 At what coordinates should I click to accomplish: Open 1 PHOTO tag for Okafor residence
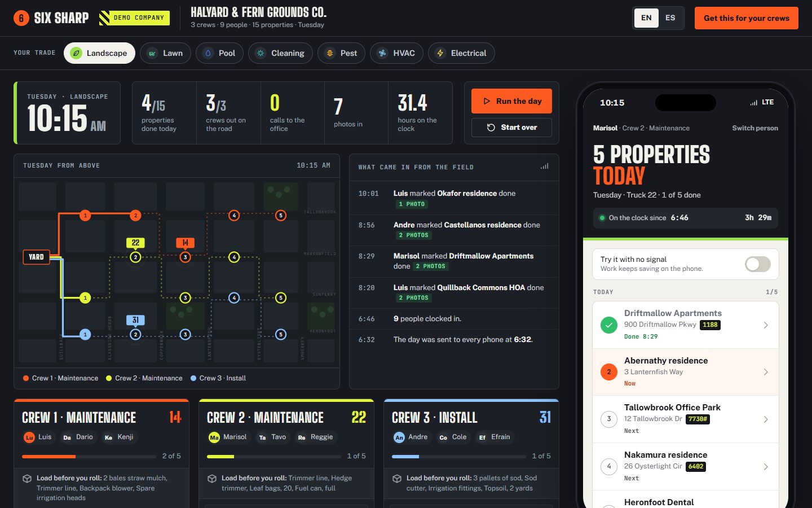click(x=412, y=204)
